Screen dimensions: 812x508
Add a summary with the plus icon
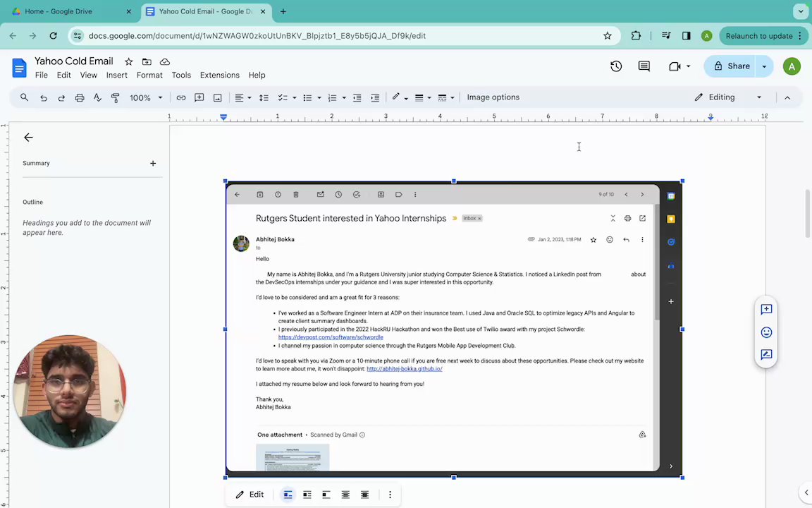pos(153,163)
